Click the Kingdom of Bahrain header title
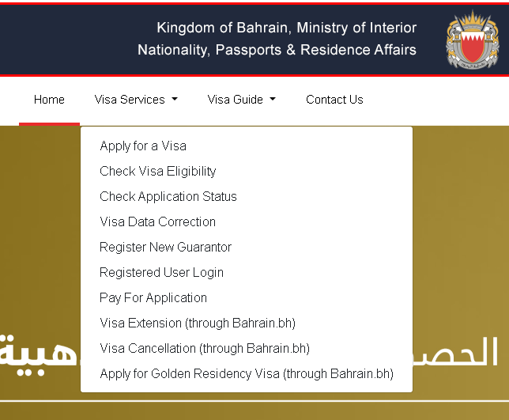The width and height of the screenshot is (509, 420). 286,28
